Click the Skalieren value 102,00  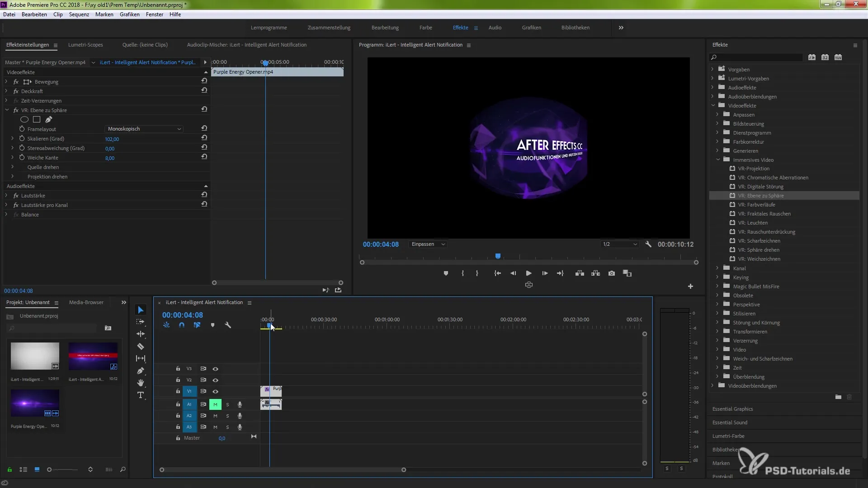pos(112,139)
